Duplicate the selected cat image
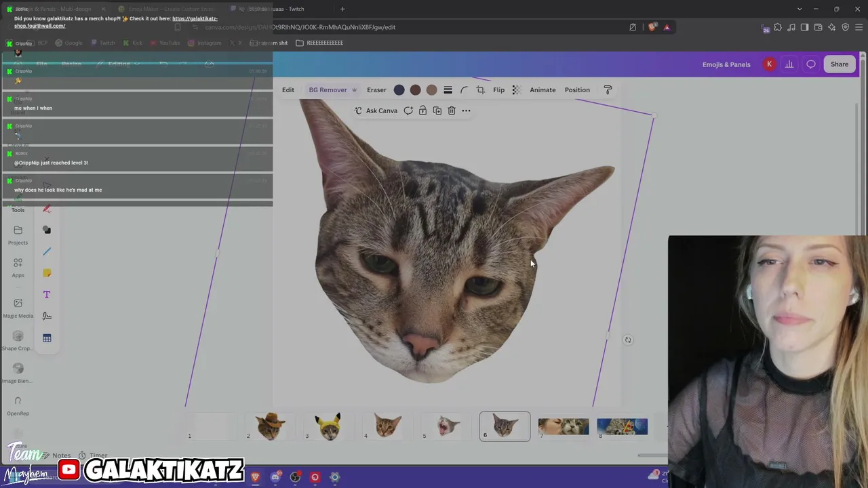 tap(437, 110)
